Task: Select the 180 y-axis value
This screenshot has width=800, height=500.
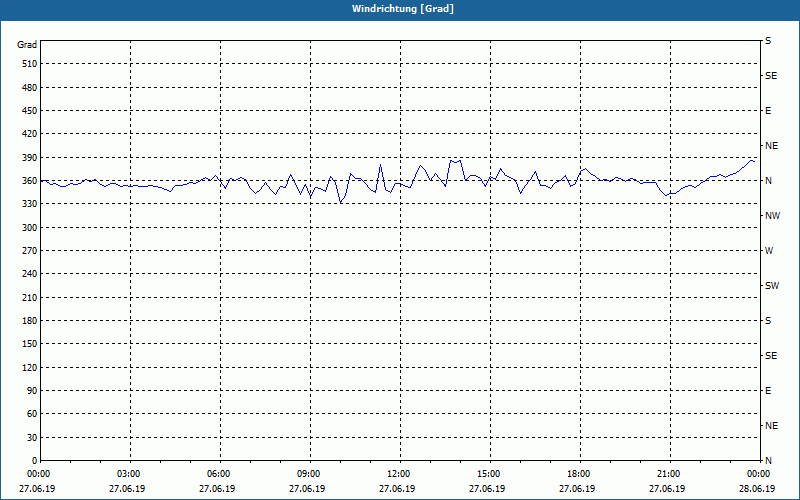Action: click(30, 320)
